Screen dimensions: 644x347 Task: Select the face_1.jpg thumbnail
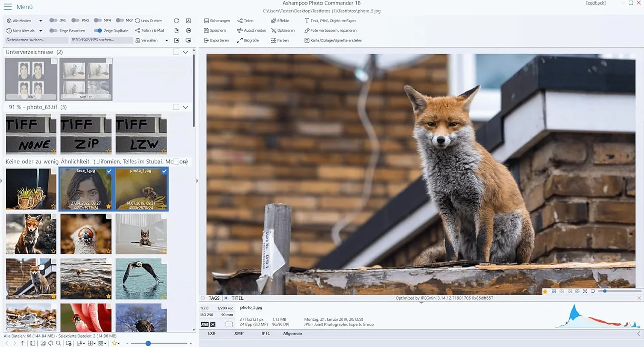tap(86, 189)
